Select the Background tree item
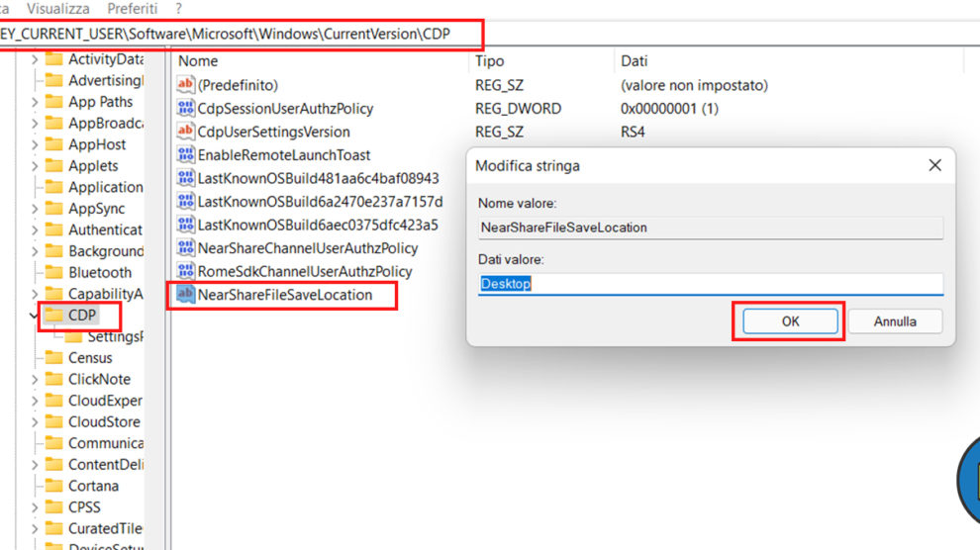The width and height of the screenshot is (980, 550). 106,251
